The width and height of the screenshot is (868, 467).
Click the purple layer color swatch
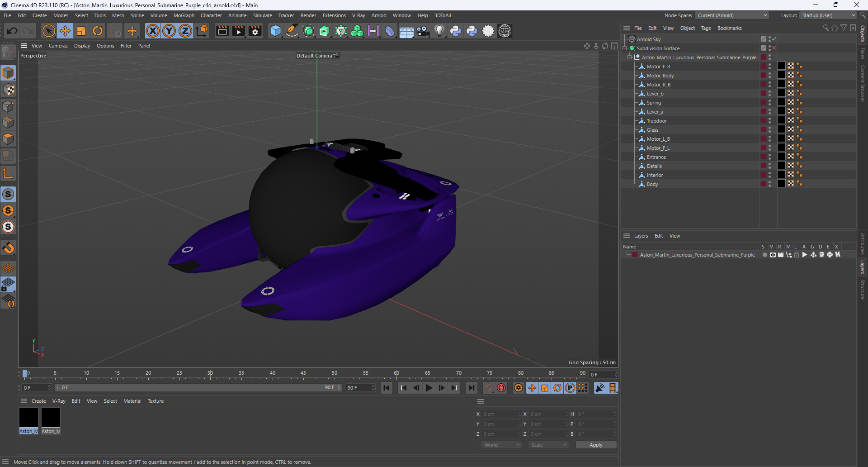pos(635,255)
